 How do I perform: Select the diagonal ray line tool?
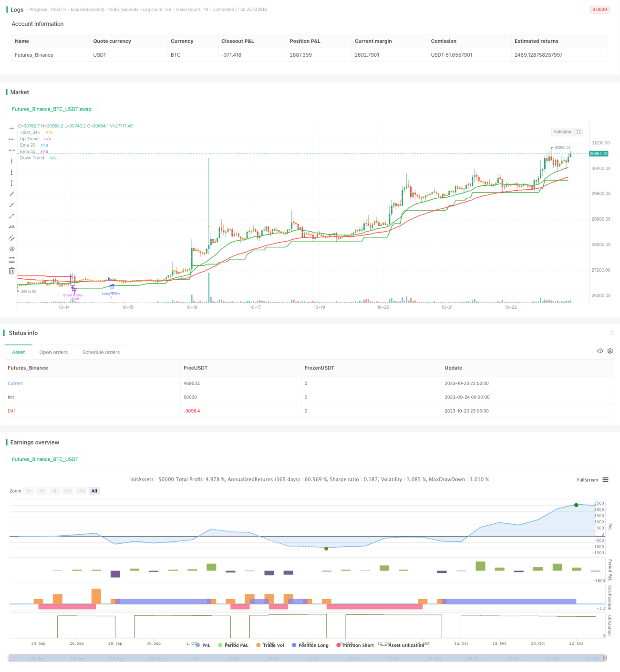(11, 205)
